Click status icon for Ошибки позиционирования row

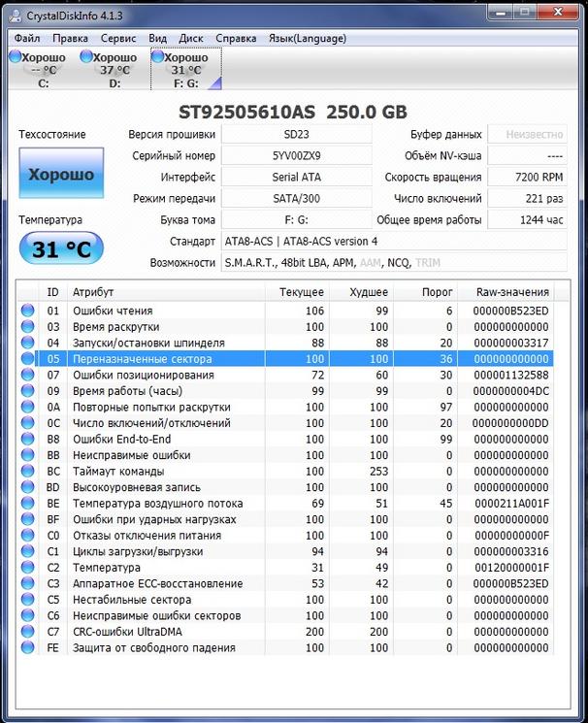[x=28, y=375]
